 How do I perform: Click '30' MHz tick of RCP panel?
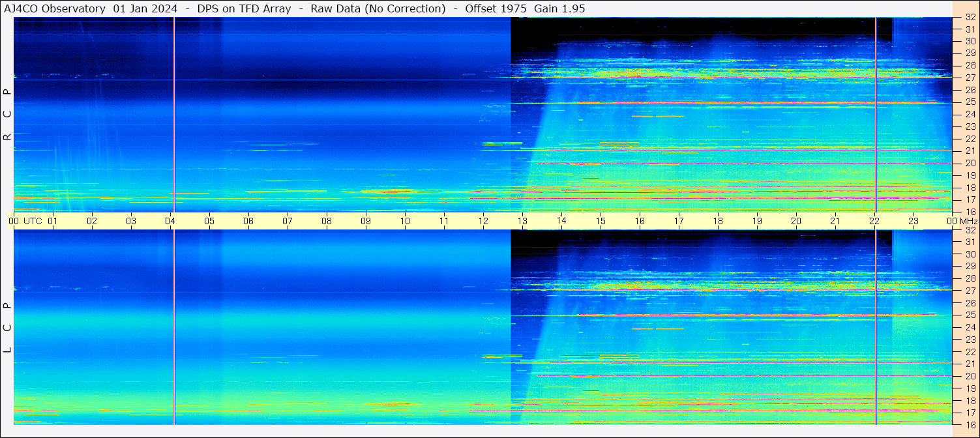pyautogui.click(x=970, y=41)
